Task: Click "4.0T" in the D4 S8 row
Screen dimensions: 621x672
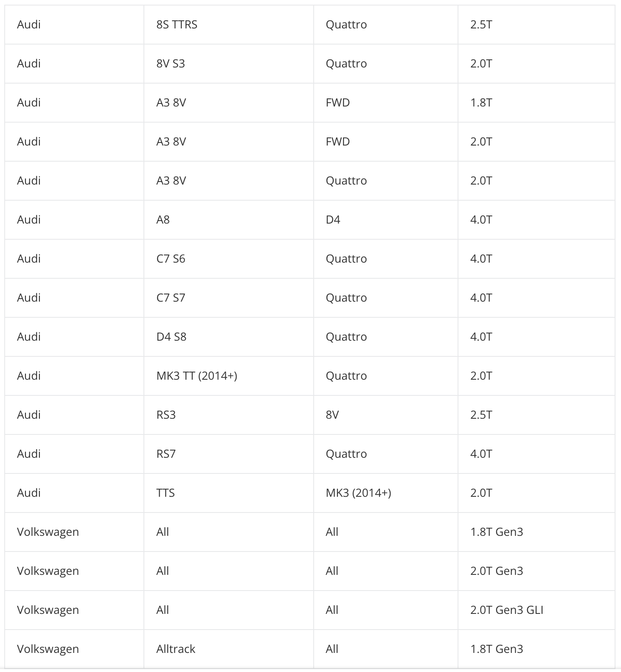Action: pyautogui.click(x=481, y=337)
